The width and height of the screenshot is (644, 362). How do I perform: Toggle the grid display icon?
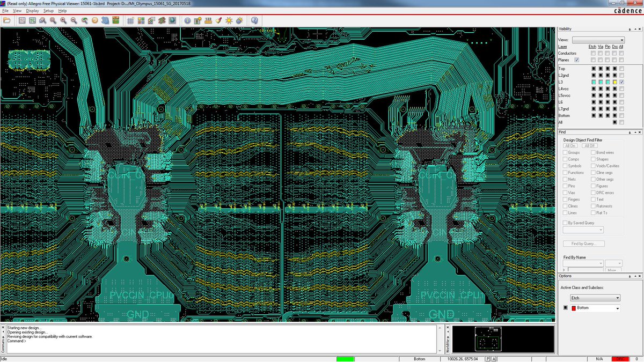[130, 20]
